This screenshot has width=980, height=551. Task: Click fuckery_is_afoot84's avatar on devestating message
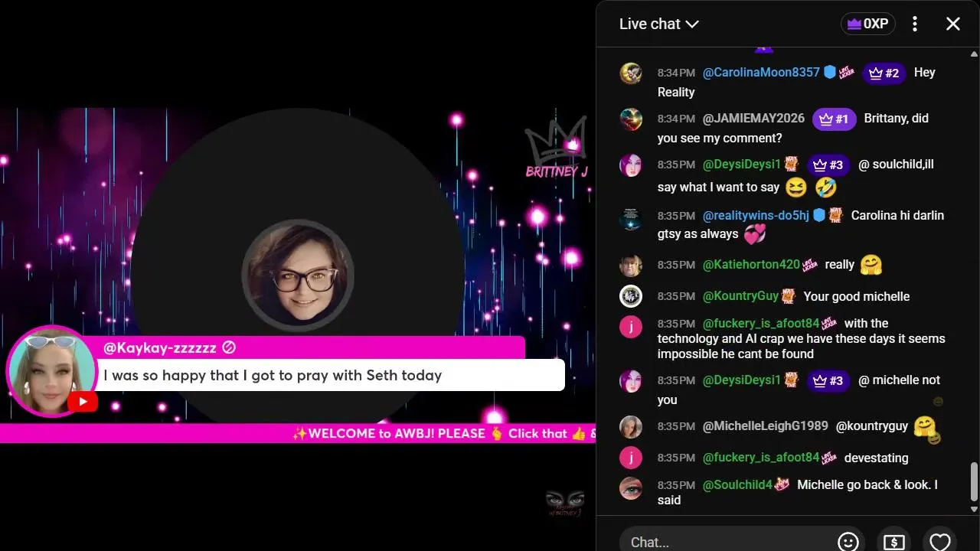coord(631,458)
